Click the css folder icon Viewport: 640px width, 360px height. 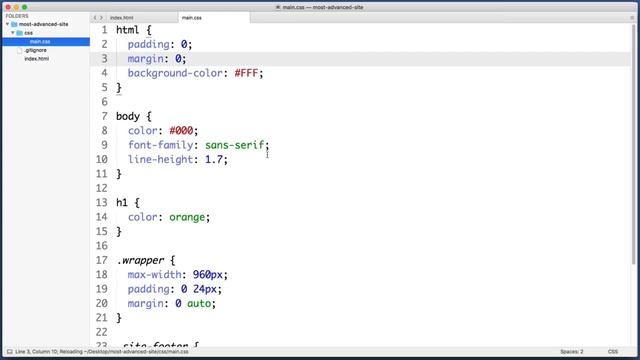(20, 33)
